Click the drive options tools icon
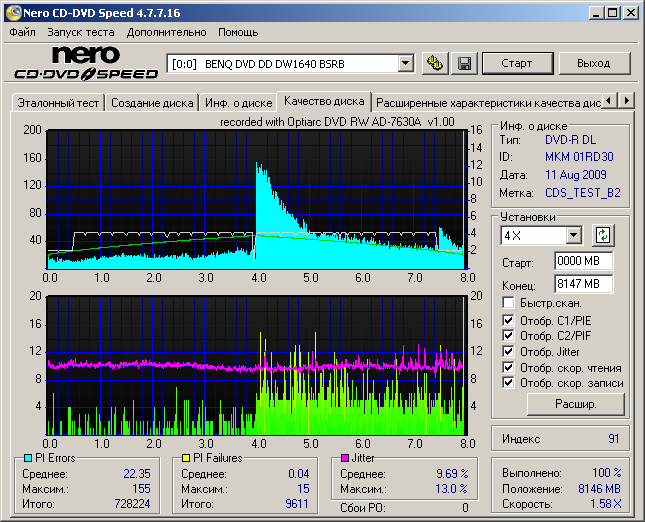Image resolution: width=645 pixels, height=522 pixels. [435, 63]
